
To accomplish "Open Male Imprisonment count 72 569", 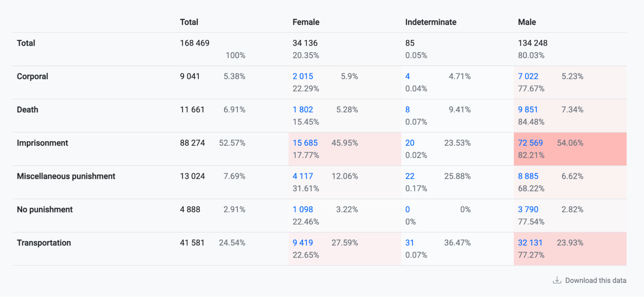I will [530, 143].
